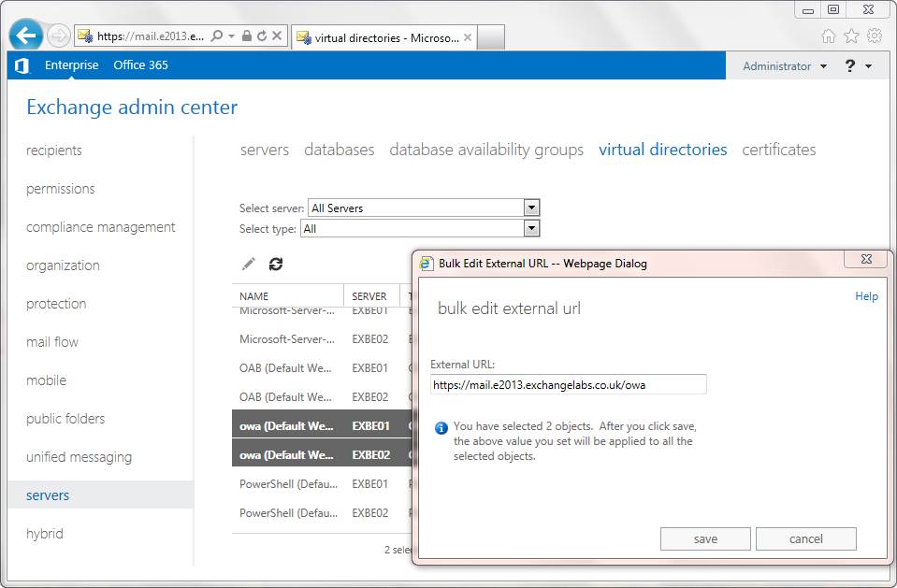897x588 pixels.
Task: Click the refresh icon in address bar
Action: (x=262, y=36)
